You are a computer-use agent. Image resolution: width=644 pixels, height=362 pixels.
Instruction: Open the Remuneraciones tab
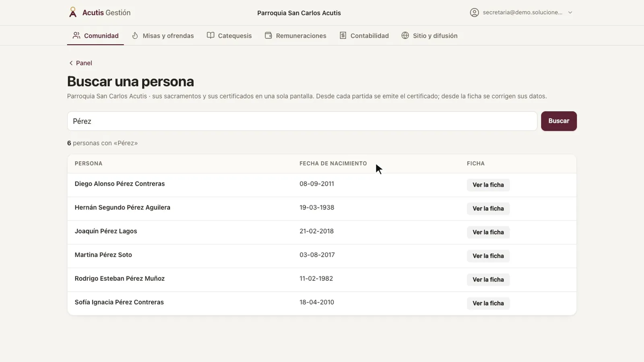click(x=295, y=35)
